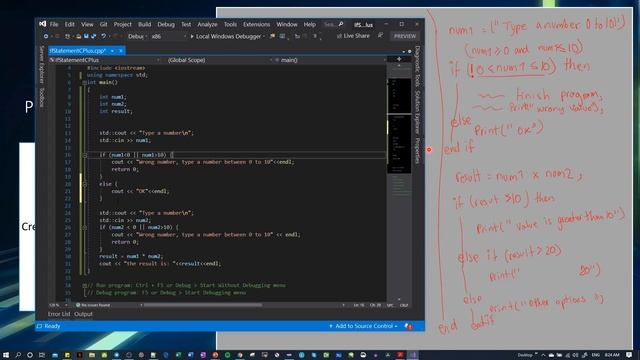
Task: Open the editor zoom percentage dropdown
Action: point(58,305)
